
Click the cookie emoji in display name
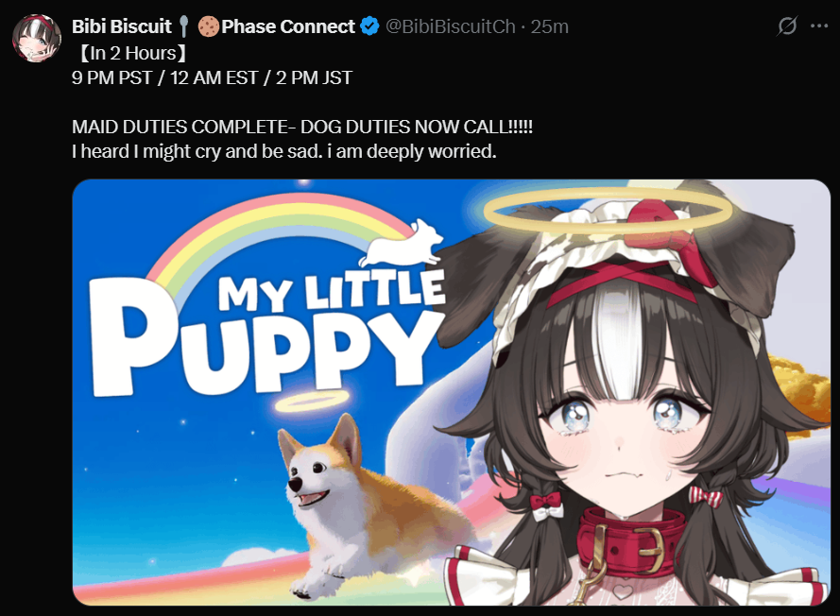[x=209, y=26]
